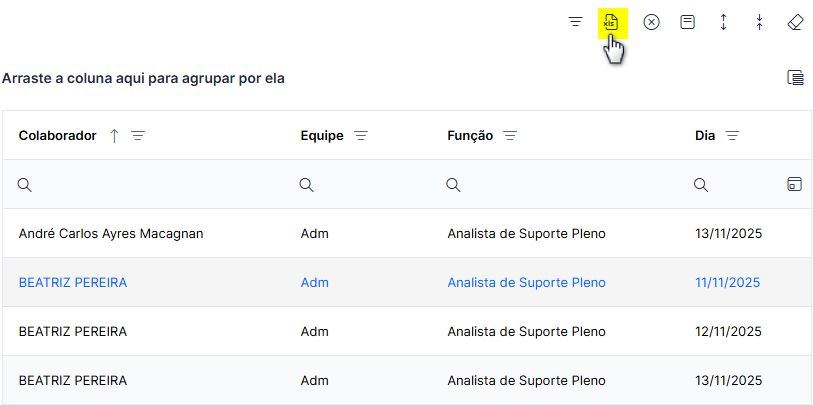Screen dimensions: 813x405
Task: Open the Dia column filter menu
Action: click(732, 136)
